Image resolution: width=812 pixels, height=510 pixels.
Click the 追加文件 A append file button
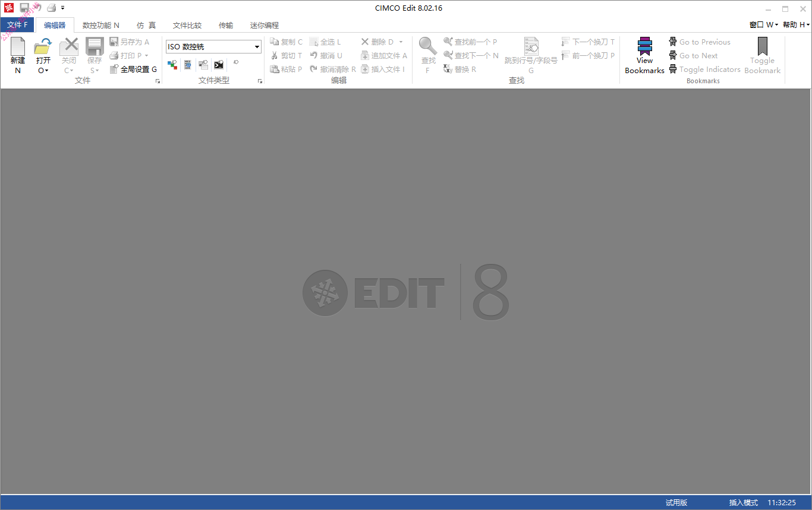click(384, 55)
